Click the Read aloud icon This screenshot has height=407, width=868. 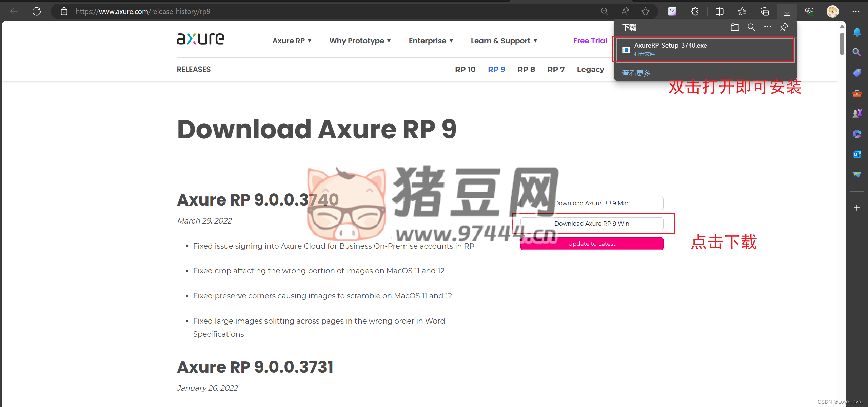(x=625, y=12)
